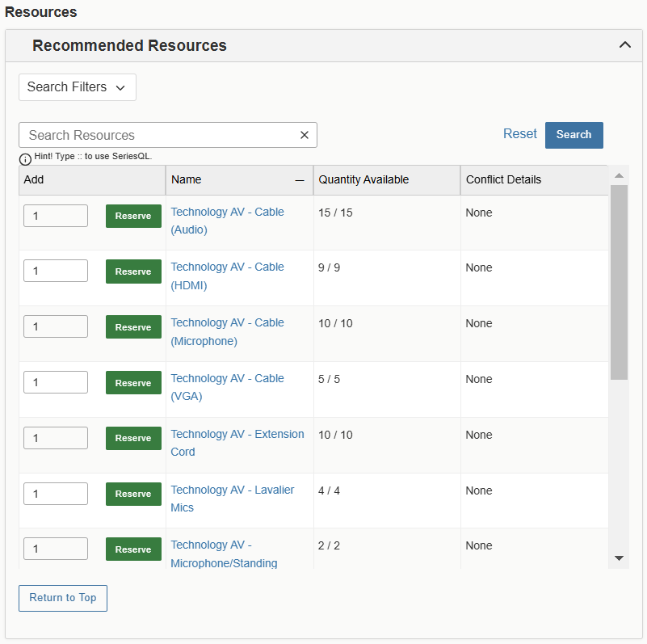The width and height of the screenshot is (647, 644).
Task: Clear the Search Resources field with X icon
Action: 305,135
